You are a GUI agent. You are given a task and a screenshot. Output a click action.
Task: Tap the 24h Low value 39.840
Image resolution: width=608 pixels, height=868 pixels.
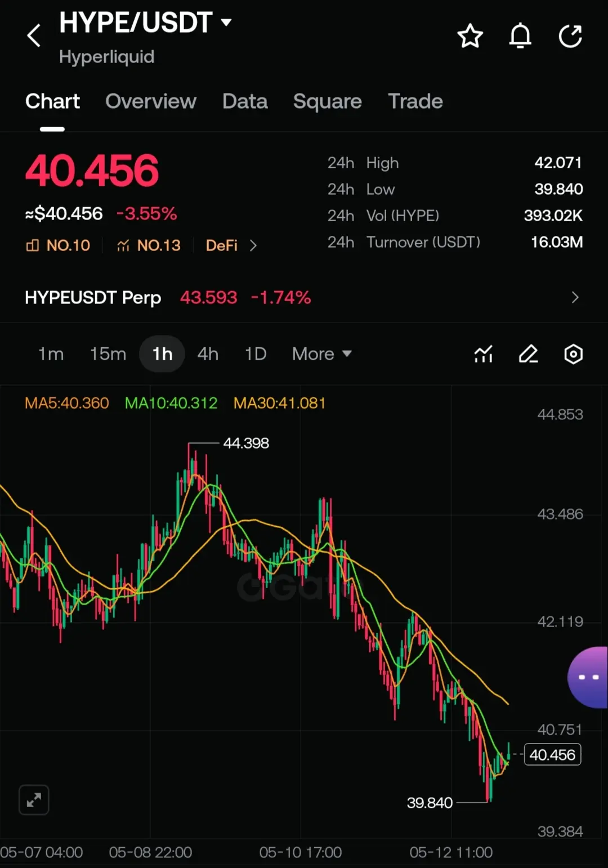coord(558,189)
